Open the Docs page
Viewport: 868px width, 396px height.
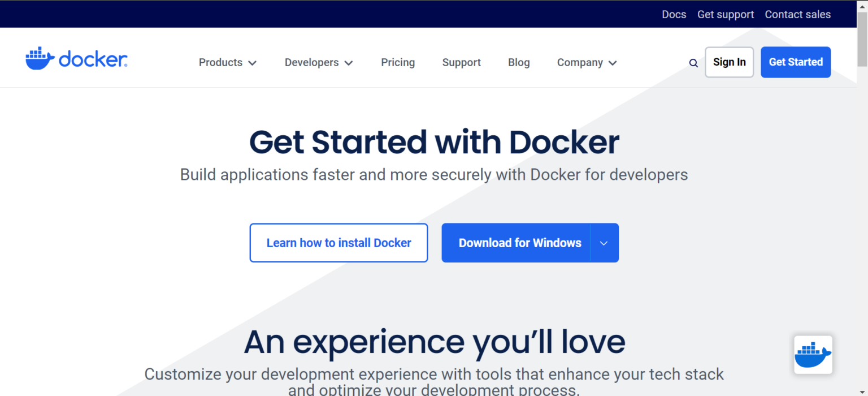[x=674, y=14]
